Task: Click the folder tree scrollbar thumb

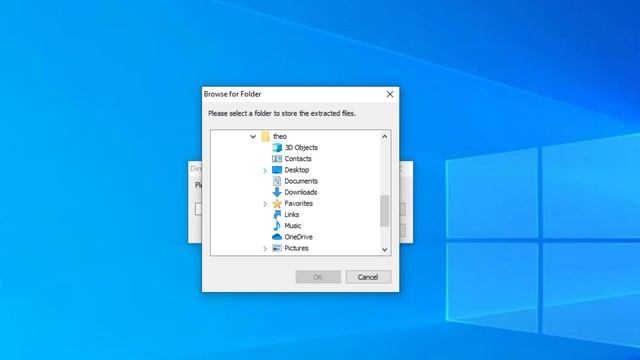Action: (x=384, y=211)
